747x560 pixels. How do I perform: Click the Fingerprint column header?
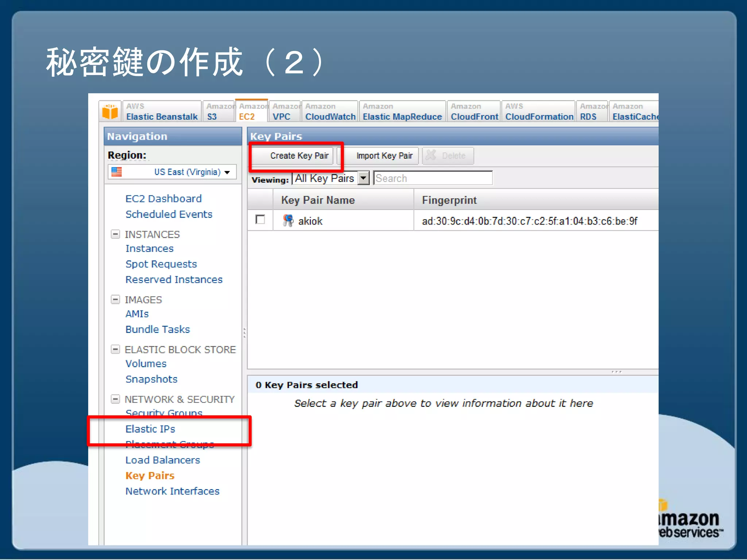click(x=449, y=200)
